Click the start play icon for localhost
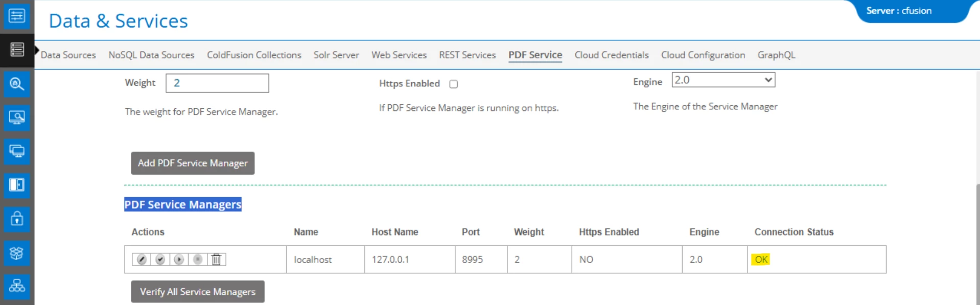 click(179, 260)
